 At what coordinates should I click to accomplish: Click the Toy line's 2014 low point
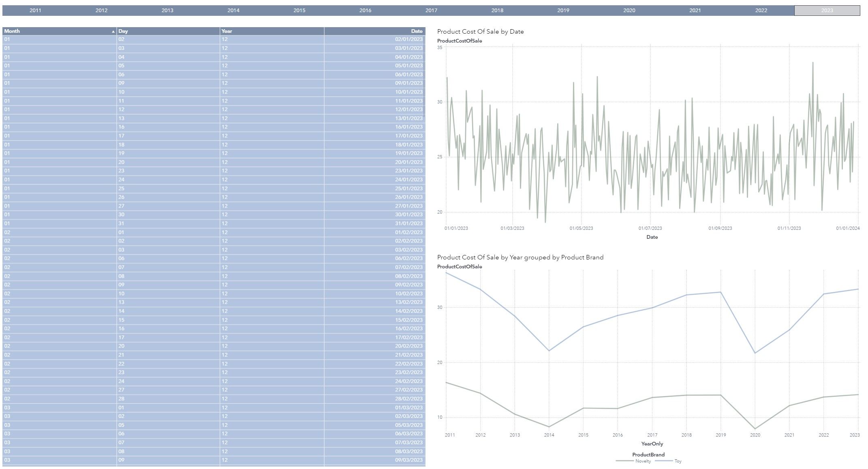click(x=549, y=351)
